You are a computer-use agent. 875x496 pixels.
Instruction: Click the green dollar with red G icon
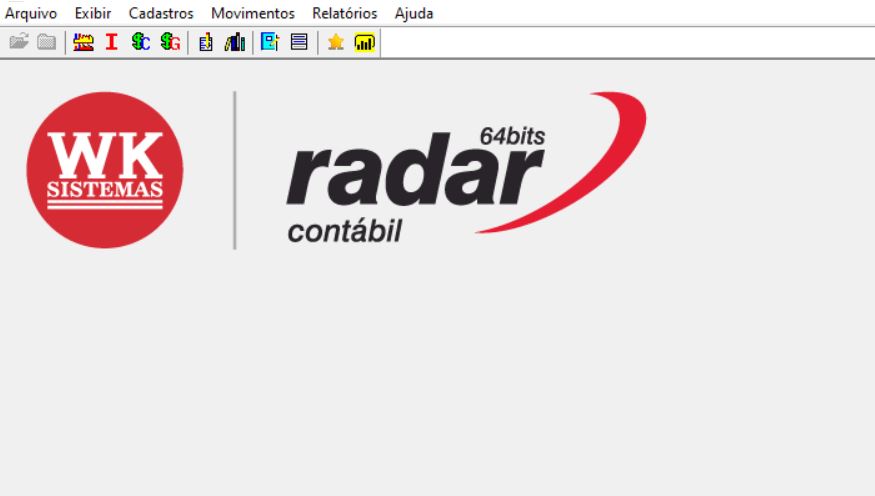click(x=170, y=42)
